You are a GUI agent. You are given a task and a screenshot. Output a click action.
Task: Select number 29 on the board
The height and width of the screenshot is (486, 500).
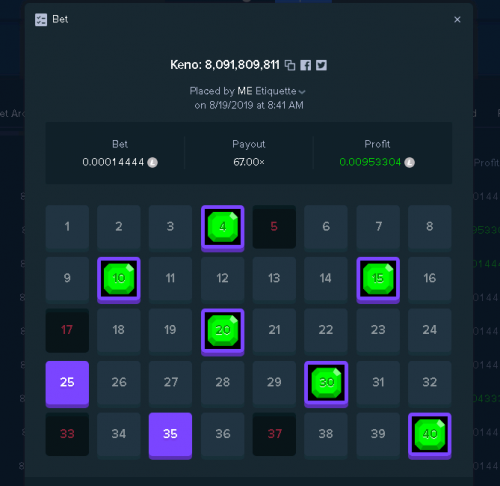pyautogui.click(x=274, y=383)
